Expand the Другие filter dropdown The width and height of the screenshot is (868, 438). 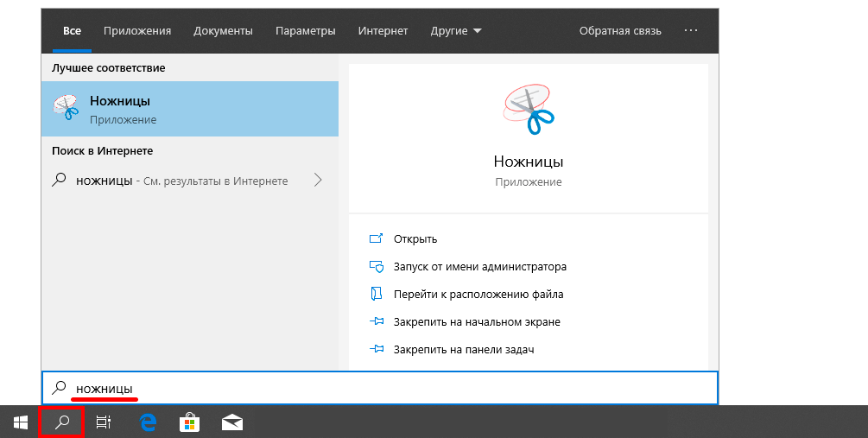[x=456, y=31]
